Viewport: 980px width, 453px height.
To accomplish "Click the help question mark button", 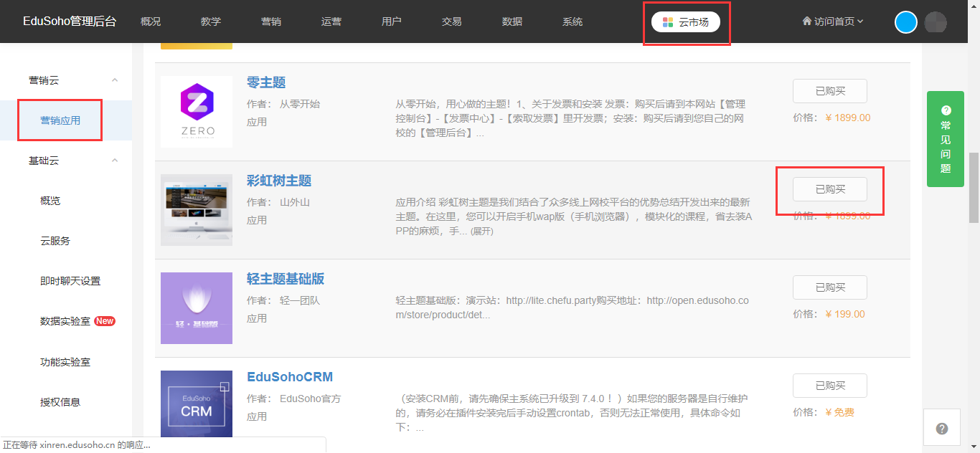I will 942,429.
